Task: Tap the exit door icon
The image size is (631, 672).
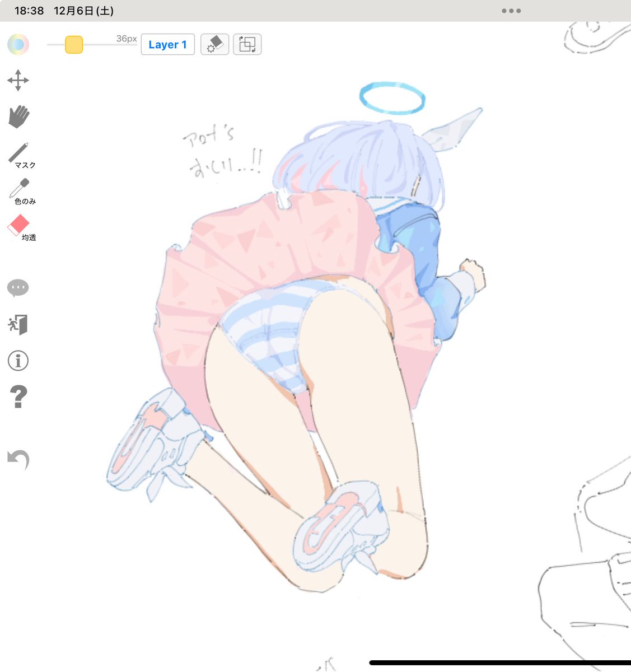Action: click(18, 325)
